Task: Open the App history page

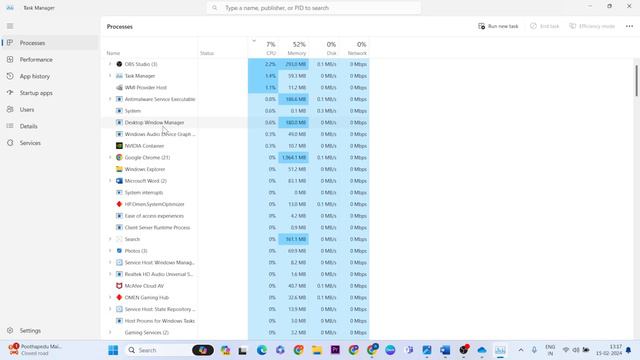Action: [50, 76]
